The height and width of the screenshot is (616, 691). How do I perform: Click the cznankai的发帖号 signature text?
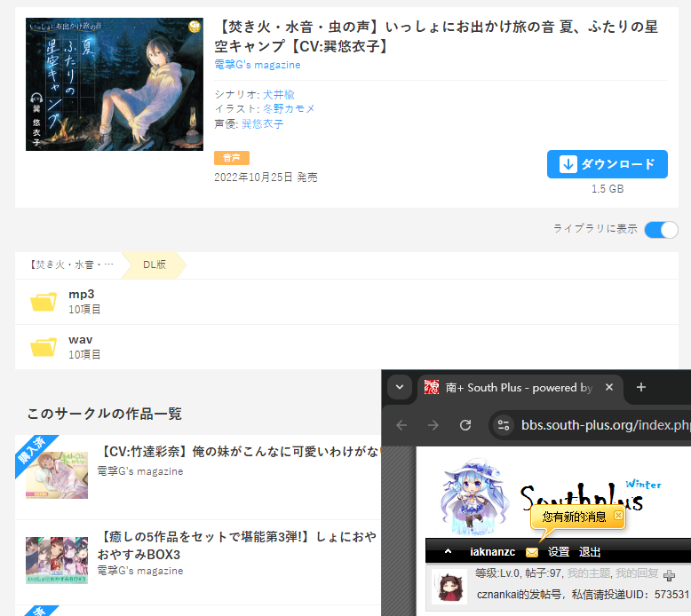[582, 595]
